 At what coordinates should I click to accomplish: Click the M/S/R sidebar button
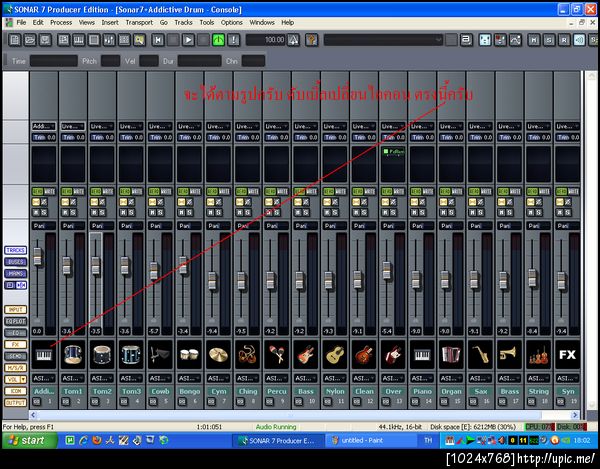15,368
